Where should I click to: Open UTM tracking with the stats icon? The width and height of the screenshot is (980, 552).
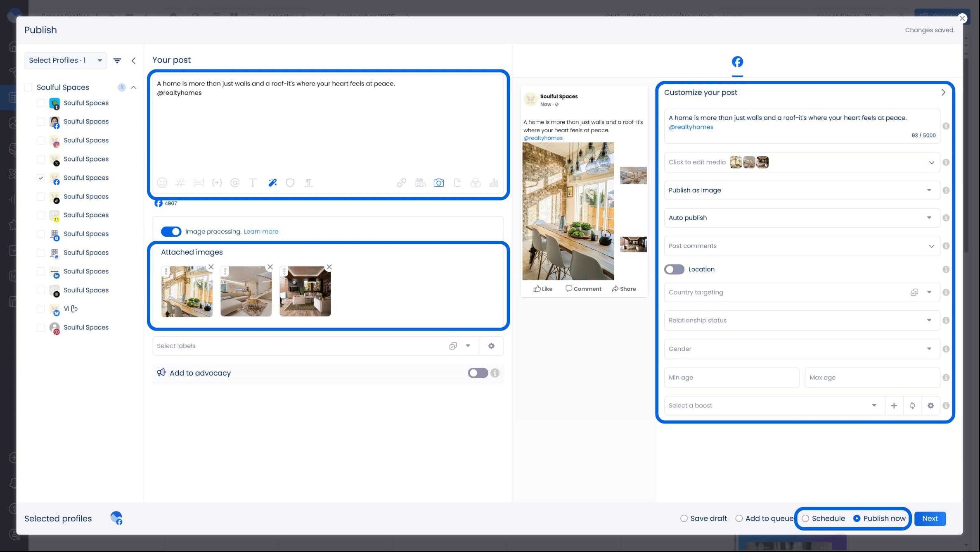coord(494,183)
